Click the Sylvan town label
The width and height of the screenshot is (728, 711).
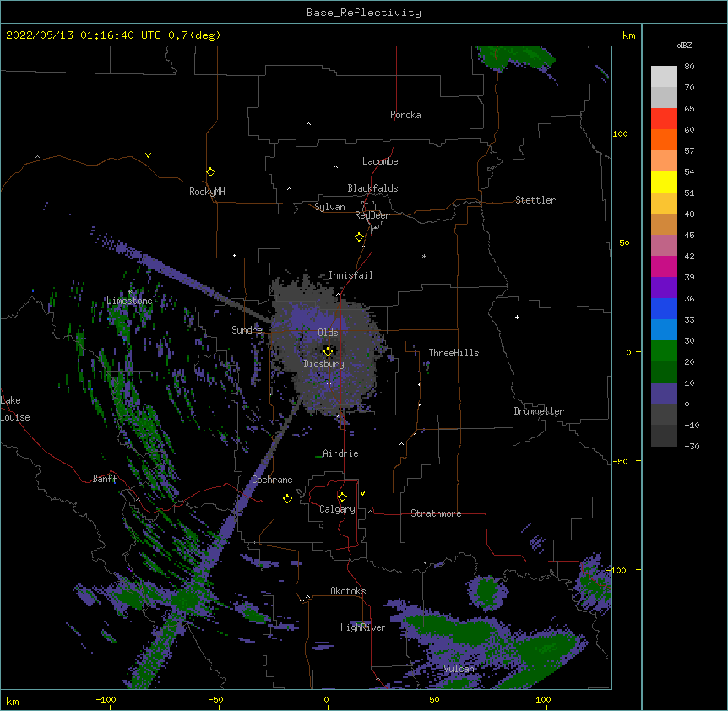pos(329,207)
